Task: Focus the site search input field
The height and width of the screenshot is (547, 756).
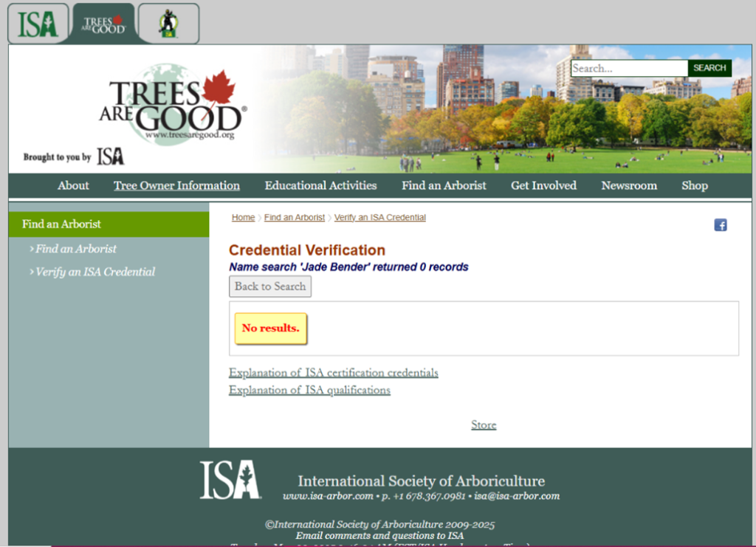Action: click(x=629, y=68)
